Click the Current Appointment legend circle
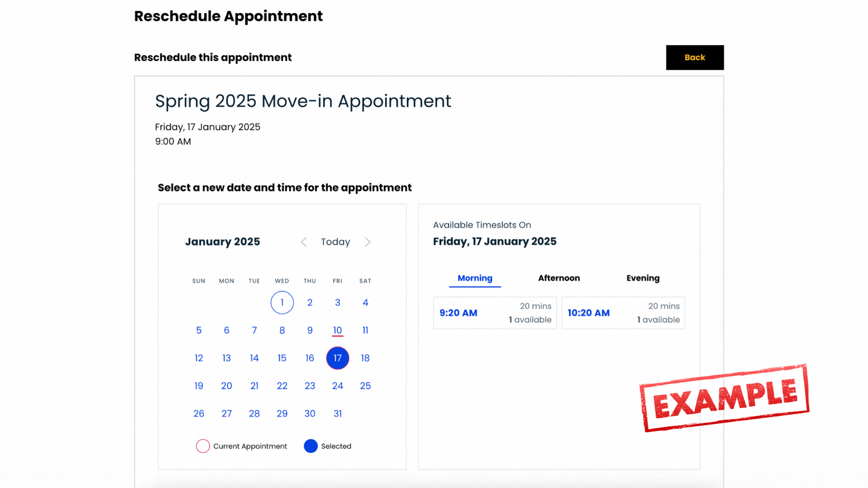The width and height of the screenshot is (868, 488). pyautogui.click(x=203, y=446)
